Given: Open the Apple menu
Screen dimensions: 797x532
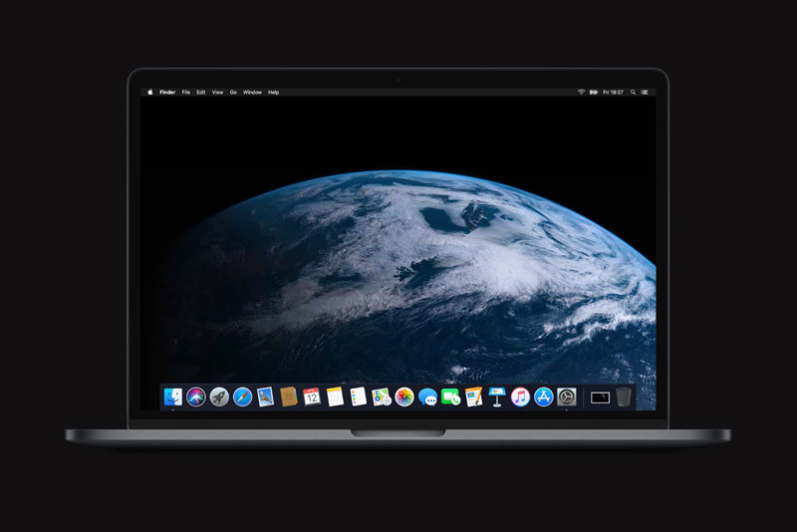Looking at the screenshot, I should point(150,92).
